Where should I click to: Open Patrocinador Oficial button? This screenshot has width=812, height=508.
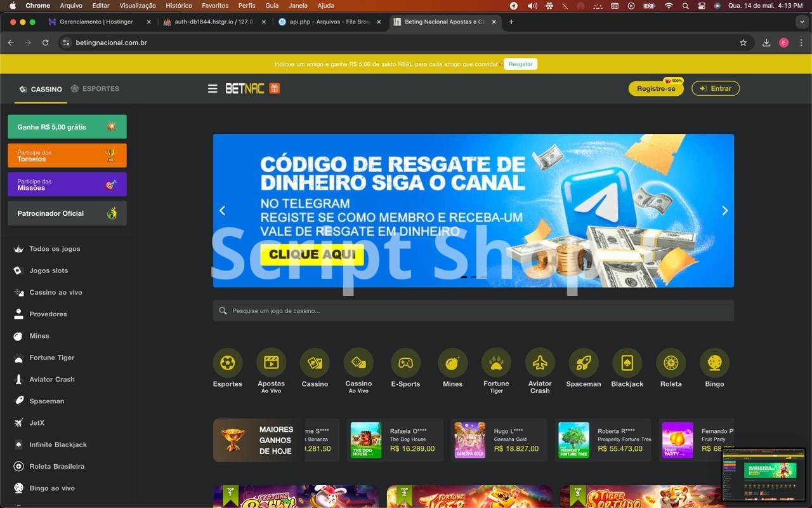coord(67,213)
